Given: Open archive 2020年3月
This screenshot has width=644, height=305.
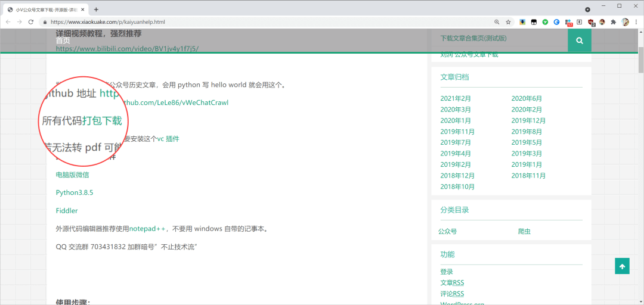Looking at the screenshot, I should 456,110.
